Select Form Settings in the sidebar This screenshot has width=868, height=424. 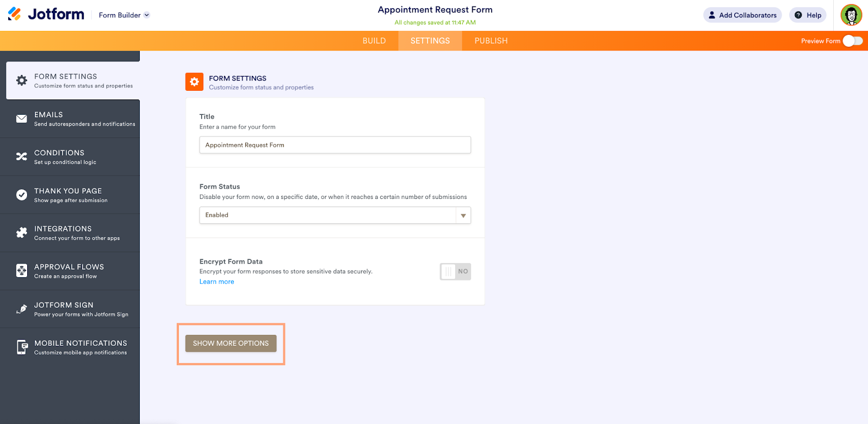pos(73,80)
